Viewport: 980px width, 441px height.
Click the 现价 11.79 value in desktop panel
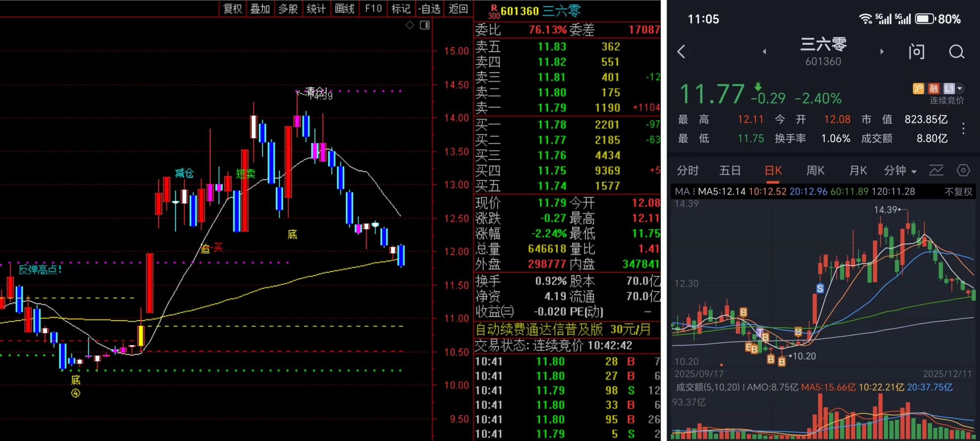(552, 203)
